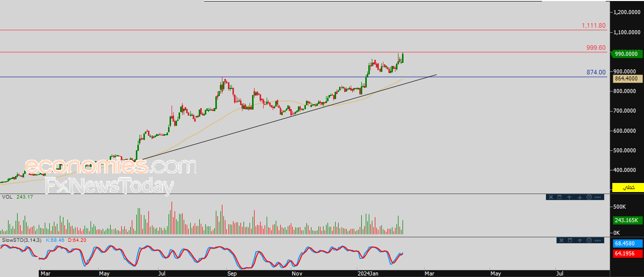The height and width of the screenshot is (277, 644).
Task: Click the Jul label after 2024Jan
Action: (x=559, y=273)
